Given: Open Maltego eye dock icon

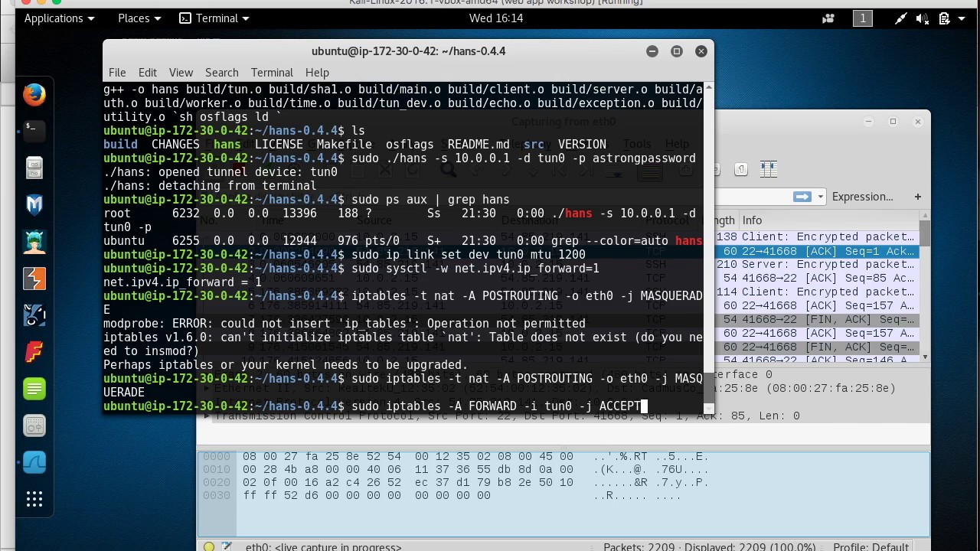Looking at the screenshot, I should (34, 315).
